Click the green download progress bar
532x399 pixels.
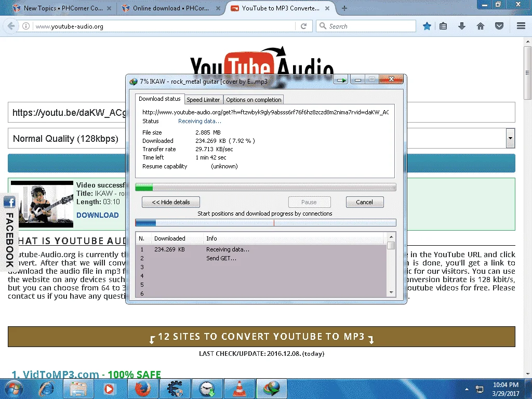[265, 187]
